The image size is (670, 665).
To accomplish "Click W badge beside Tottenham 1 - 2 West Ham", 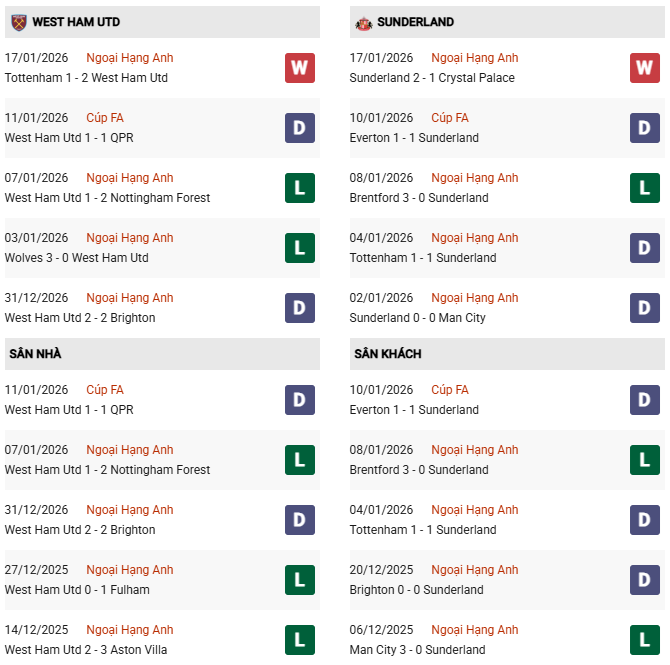I will (299, 68).
